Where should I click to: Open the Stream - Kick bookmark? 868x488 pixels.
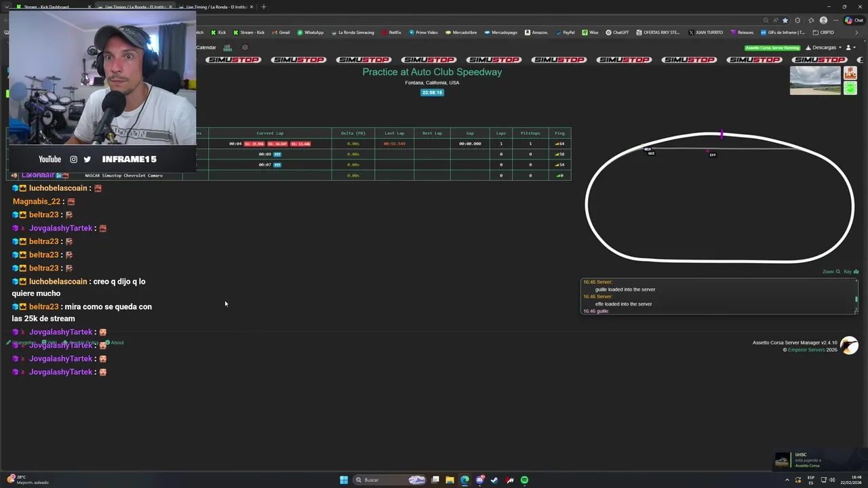(249, 33)
